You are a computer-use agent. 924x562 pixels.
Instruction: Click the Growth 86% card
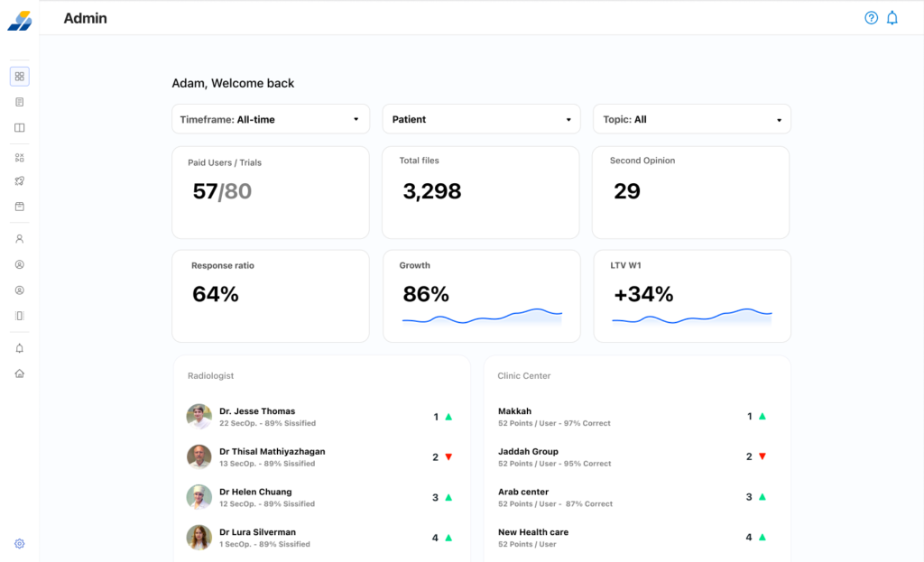pyautogui.click(x=480, y=296)
